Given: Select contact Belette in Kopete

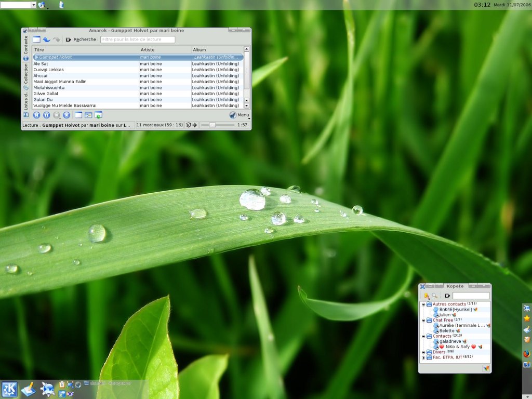Looking at the screenshot, I should point(446,331).
